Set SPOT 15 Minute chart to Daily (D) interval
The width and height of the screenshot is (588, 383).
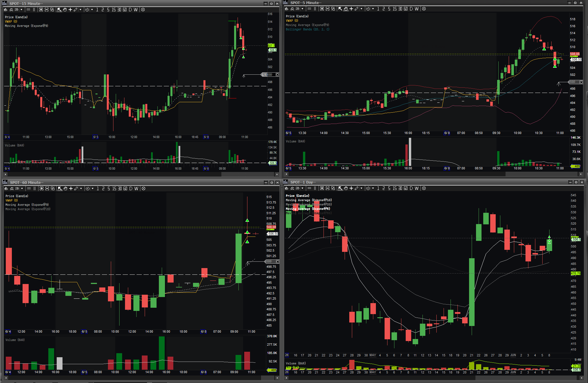click(130, 10)
